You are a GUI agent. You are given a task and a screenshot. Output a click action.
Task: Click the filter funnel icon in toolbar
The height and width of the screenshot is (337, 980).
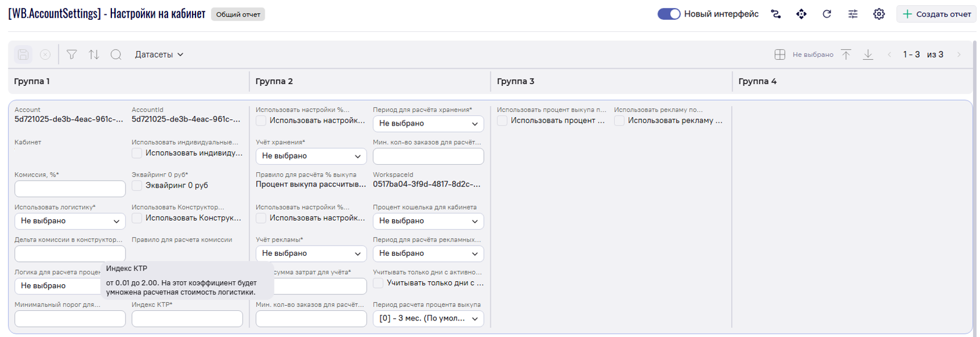coord(72,55)
